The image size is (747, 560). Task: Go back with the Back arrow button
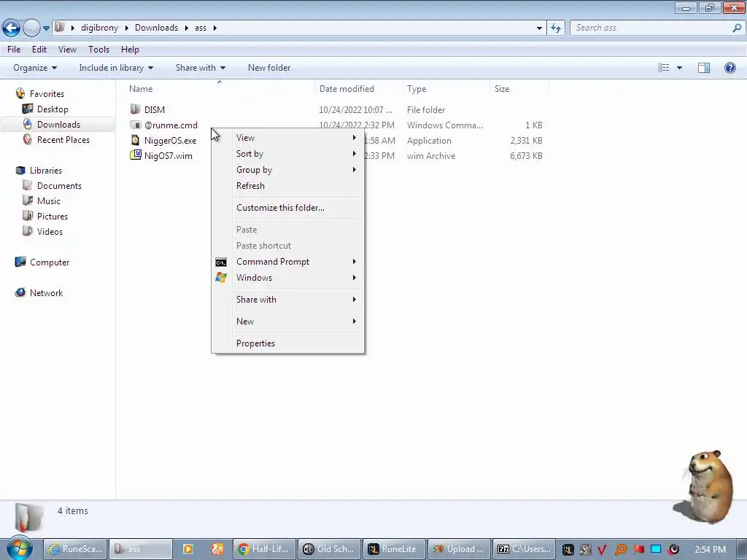[12, 28]
